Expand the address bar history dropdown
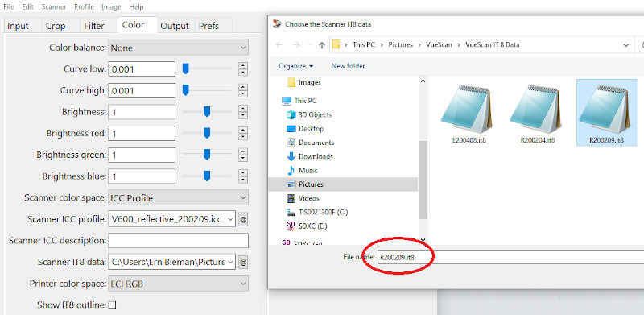 click(625, 45)
